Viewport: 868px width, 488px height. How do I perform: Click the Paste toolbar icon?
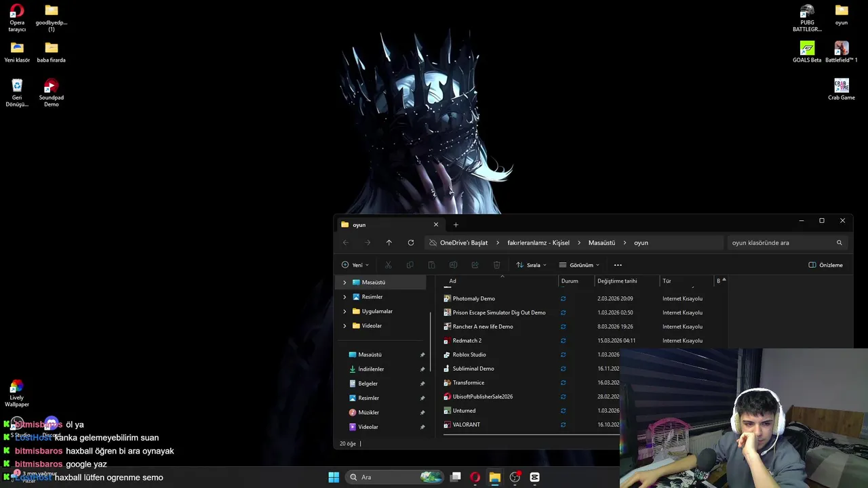click(431, 265)
